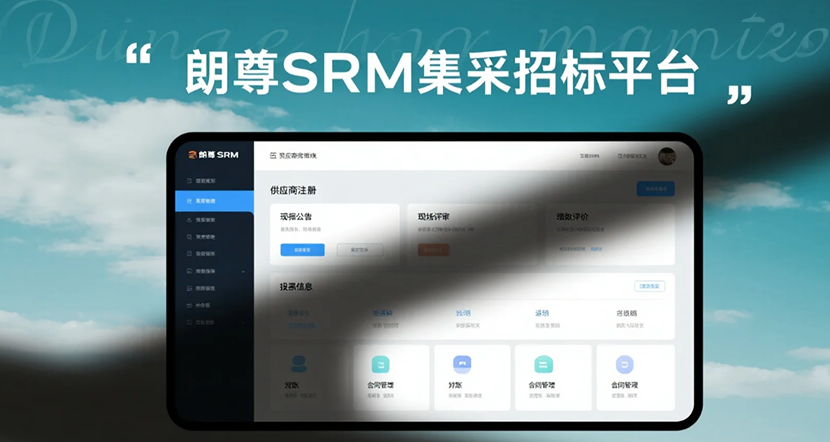This screenshot has width=830, height=442.
Task: Click the 朗尊 SRM logo in sidebar
Action: coord(212,155)
